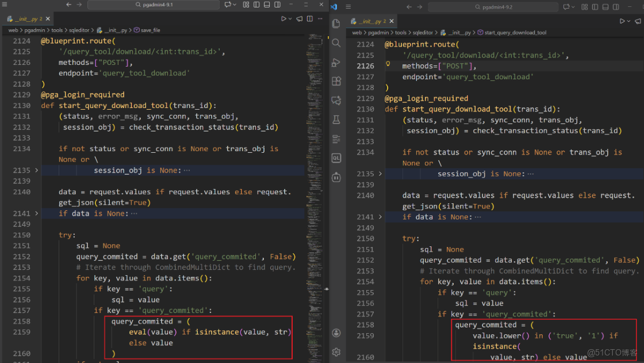
Task: Open the Search view in the right window
Action: tap(336, 43)
